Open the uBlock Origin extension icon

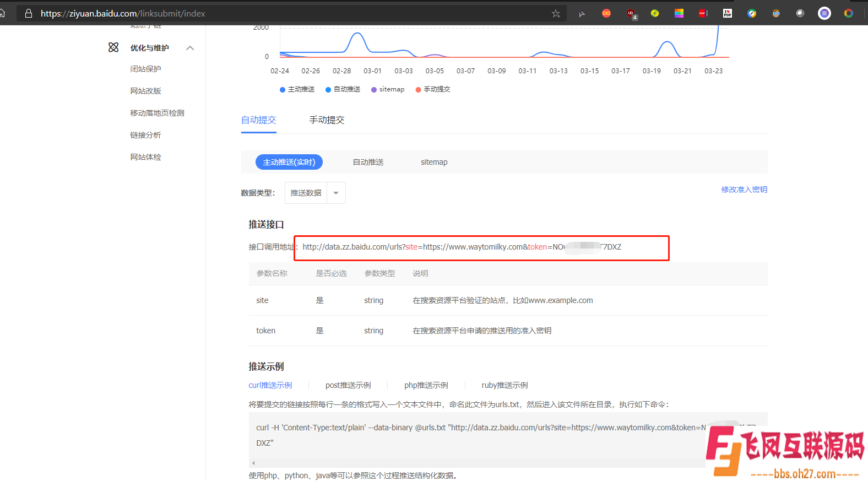(631, 14)
